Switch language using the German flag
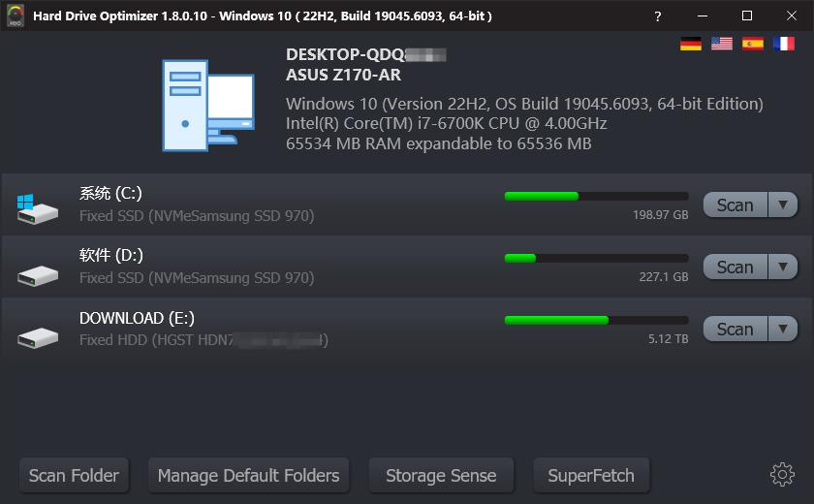The width and height of the screenshot is (814, 504). point(690,45)
